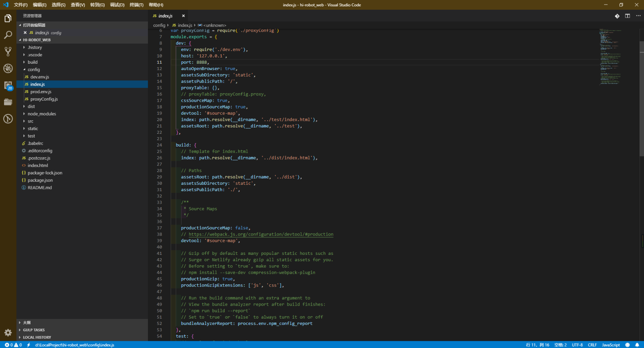Follow the webpack.js.org devtool link
Viewport: 644px width, 348px height.
tap(261, 234)
